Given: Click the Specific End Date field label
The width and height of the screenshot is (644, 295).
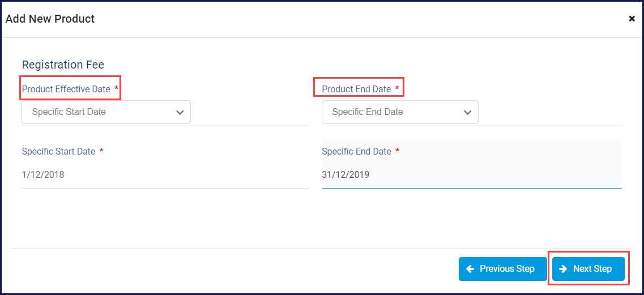Looking at the screenshot, I should (x=356, y=151).
